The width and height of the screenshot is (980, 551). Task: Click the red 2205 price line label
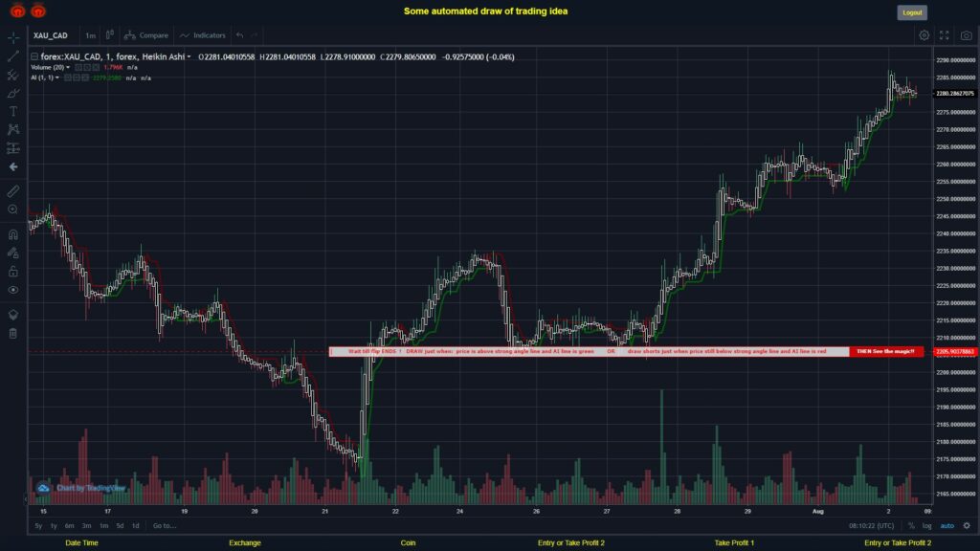955,352
